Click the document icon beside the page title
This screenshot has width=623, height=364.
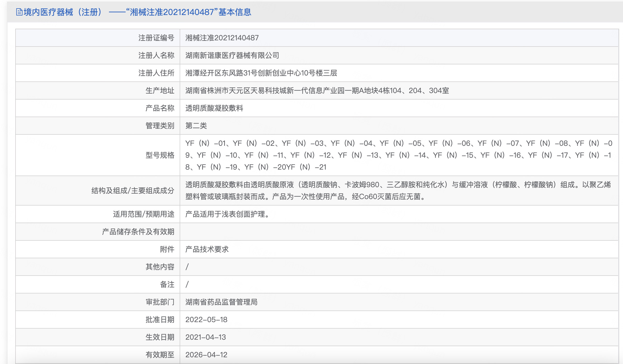(x=19, y=12)
